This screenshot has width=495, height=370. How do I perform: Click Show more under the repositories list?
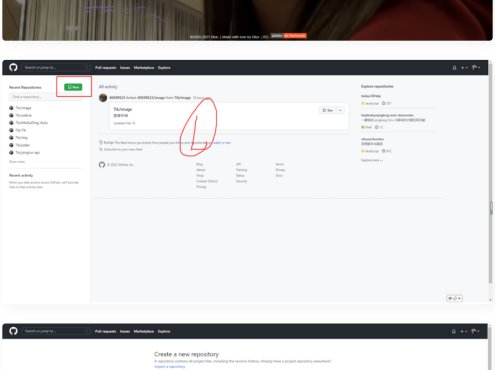point(17,162)
